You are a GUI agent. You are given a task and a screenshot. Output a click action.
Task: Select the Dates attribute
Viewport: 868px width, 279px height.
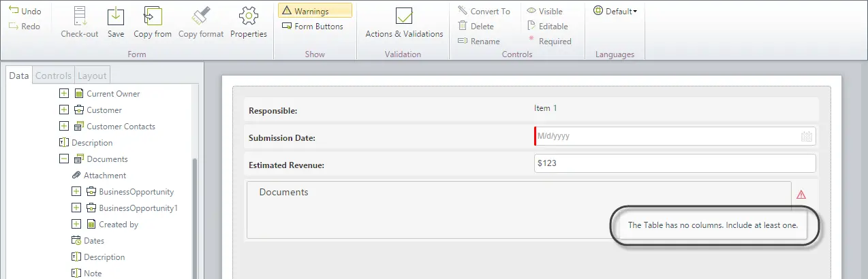(94, 240)
